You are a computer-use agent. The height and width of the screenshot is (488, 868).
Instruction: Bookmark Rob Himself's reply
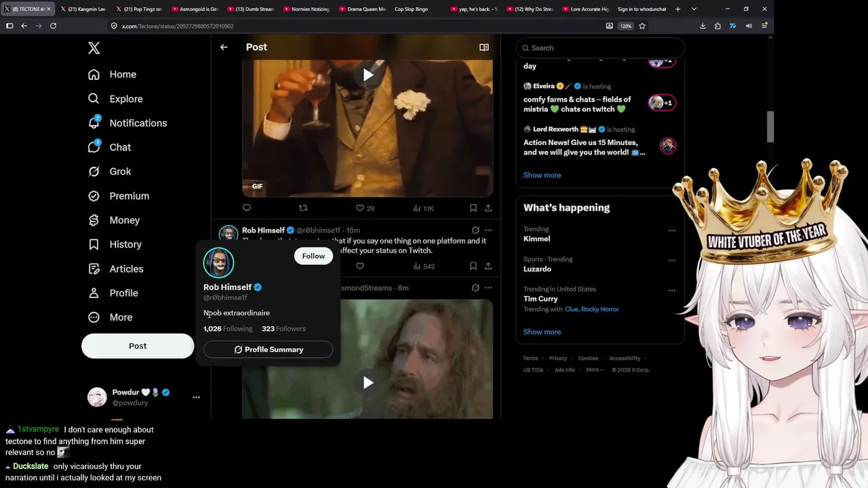pyautogui.click(x=473, y=266)
